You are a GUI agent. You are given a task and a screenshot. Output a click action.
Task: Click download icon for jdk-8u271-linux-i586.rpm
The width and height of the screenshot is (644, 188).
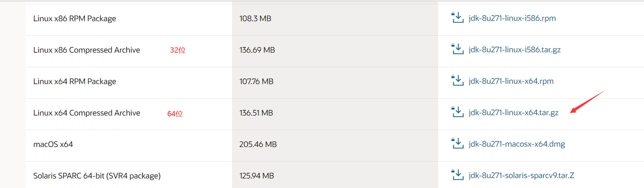click(x=458, y=18)
